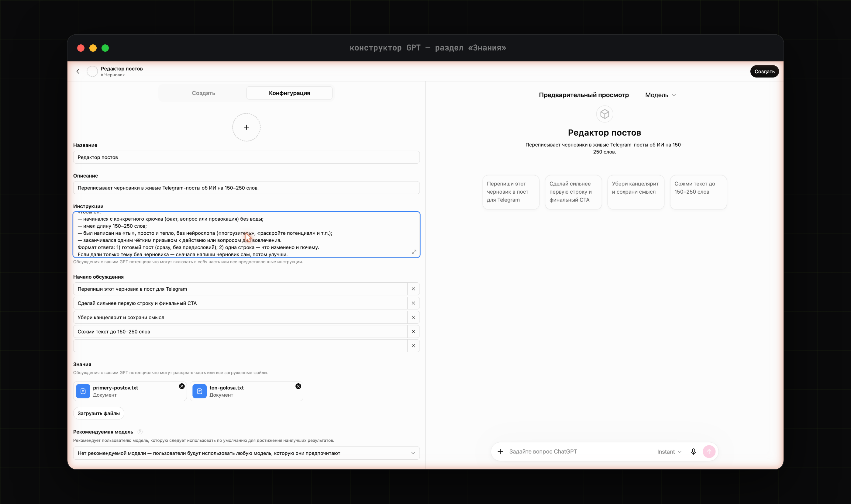Select the 'Сожми текст до 150–250 слов' suggestion card
This screenshot has height=504, width=851.
pyautogui.click(x=698, y=192)
